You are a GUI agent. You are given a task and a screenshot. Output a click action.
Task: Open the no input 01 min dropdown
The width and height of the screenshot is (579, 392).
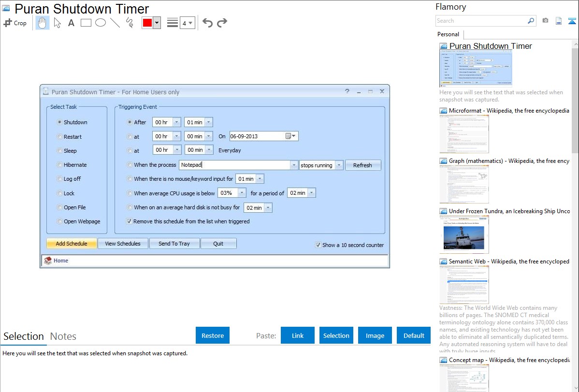pyautogui.click(x=260, y=179)
